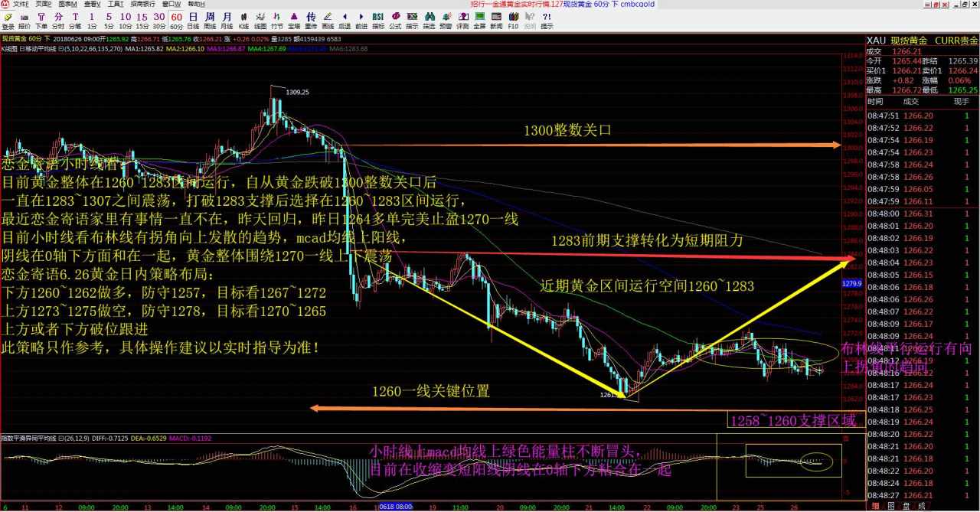
Task: Open the 筛选 screener binoculars icon
Action: coord(429,21)
